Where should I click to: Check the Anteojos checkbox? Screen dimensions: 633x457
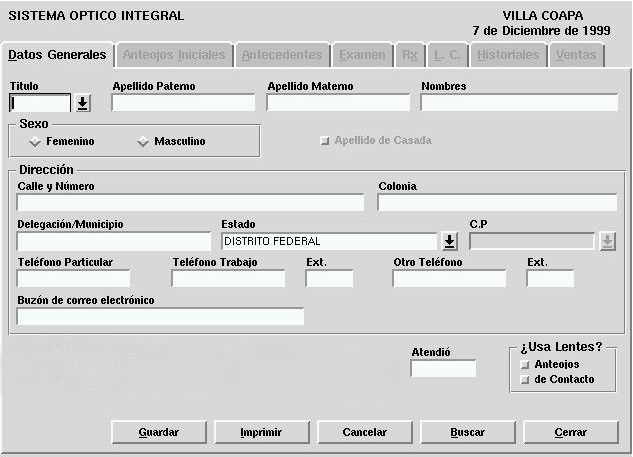525,365
